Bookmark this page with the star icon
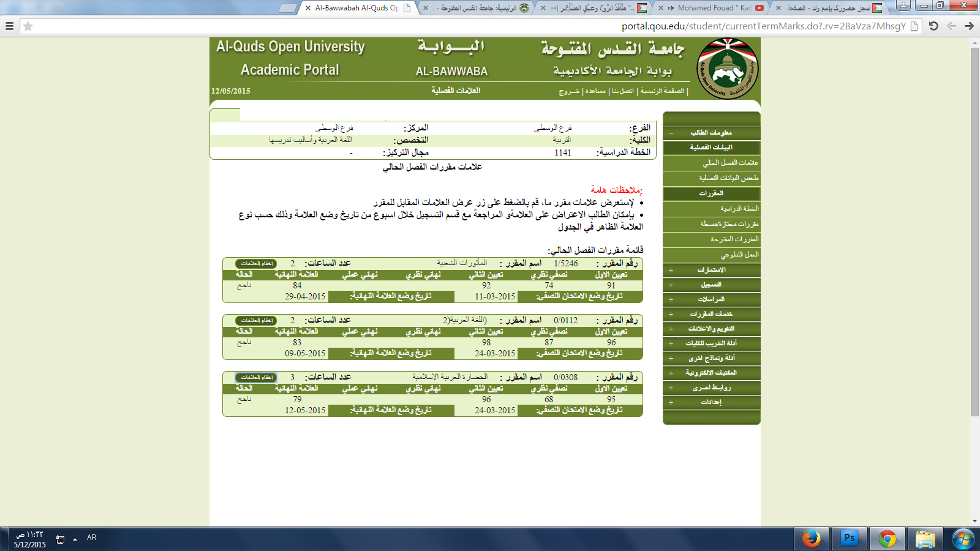980x551 pixels. [x=28, y=26]
